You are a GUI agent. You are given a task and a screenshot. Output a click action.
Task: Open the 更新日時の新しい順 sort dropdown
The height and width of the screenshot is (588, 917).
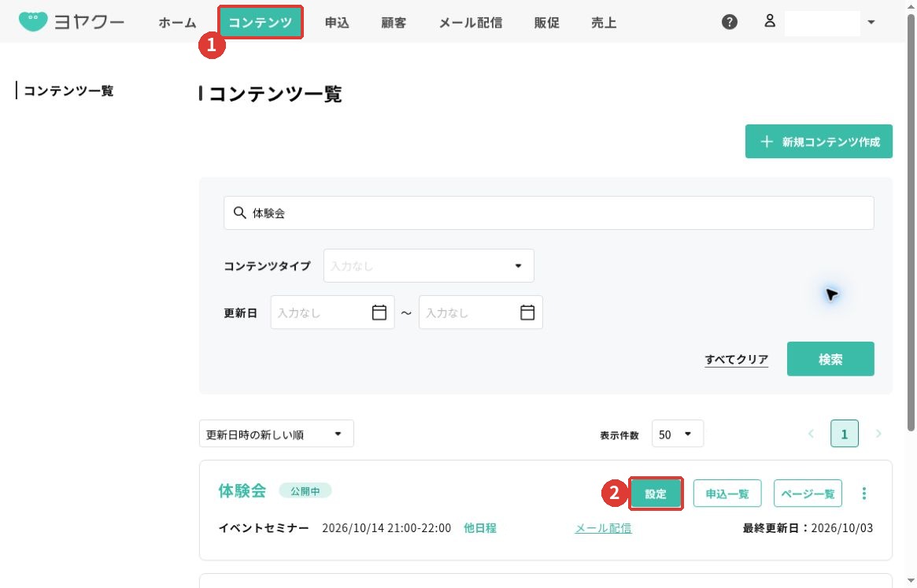click(276, 435)
